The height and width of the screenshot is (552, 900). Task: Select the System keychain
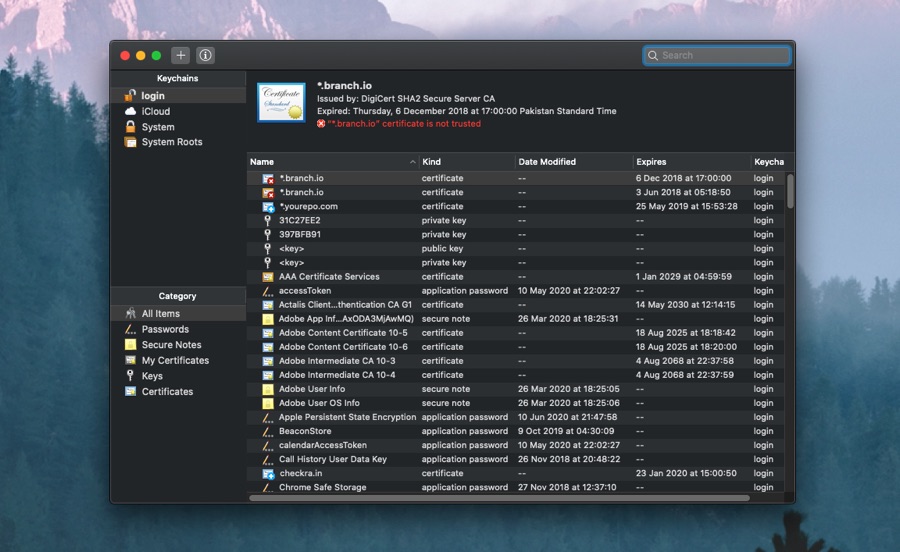click(178, 127)
